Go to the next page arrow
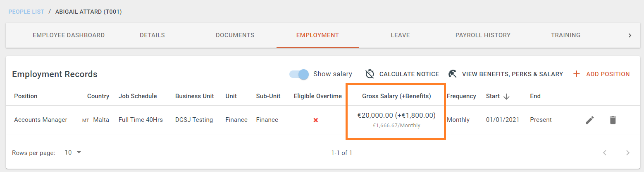Image resolution: width=644 pixels, height=172 pixels. coord(628,153)
